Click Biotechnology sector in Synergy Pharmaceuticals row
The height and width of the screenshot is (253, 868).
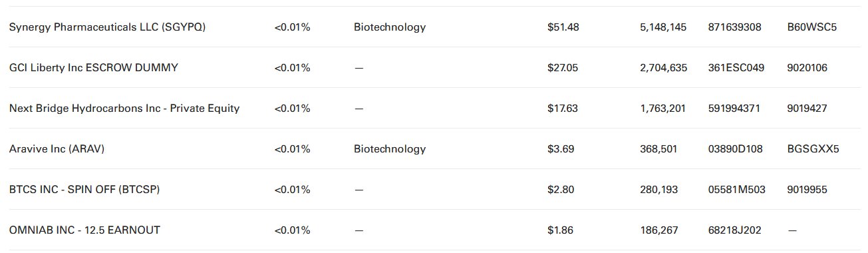click(x=390, y=27)
